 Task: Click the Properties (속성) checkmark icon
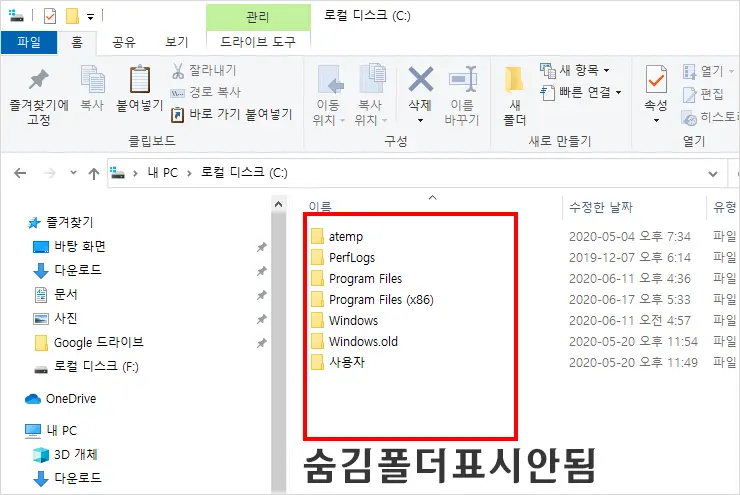656,79
